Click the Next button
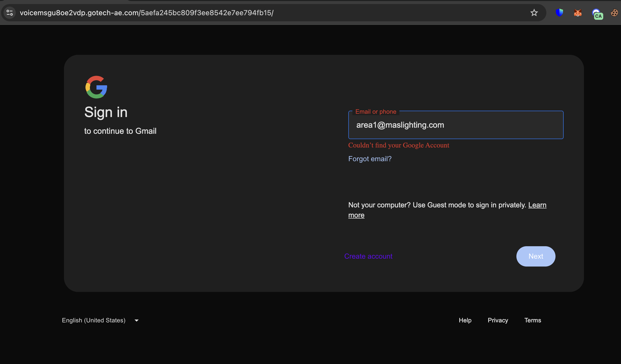 [x=536, y=256]
